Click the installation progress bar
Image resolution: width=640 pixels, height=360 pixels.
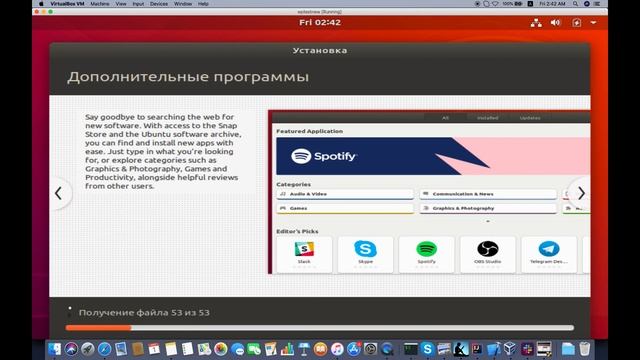point(320,328)
